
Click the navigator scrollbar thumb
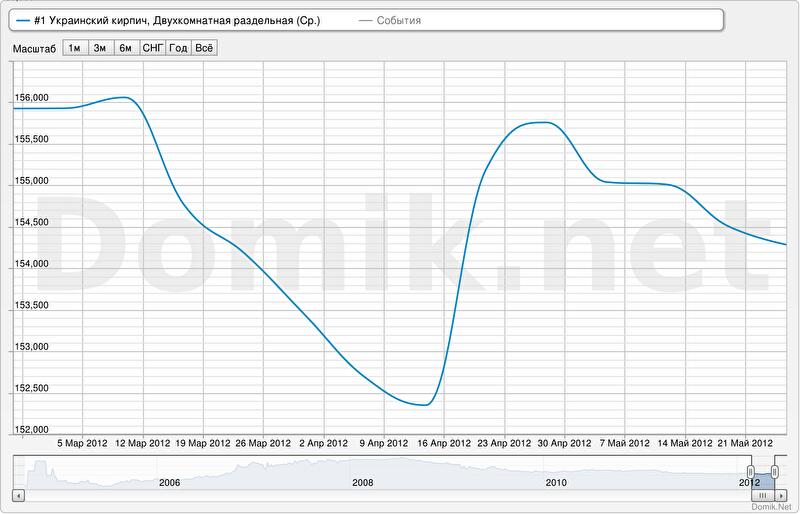[765, 494]
